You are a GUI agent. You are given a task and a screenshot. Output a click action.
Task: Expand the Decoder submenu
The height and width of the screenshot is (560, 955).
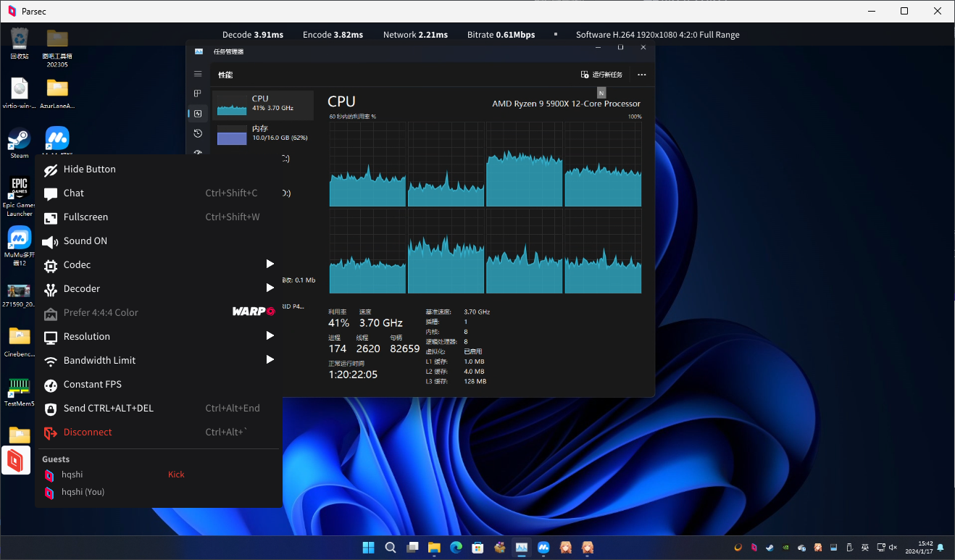click(158, 289)
